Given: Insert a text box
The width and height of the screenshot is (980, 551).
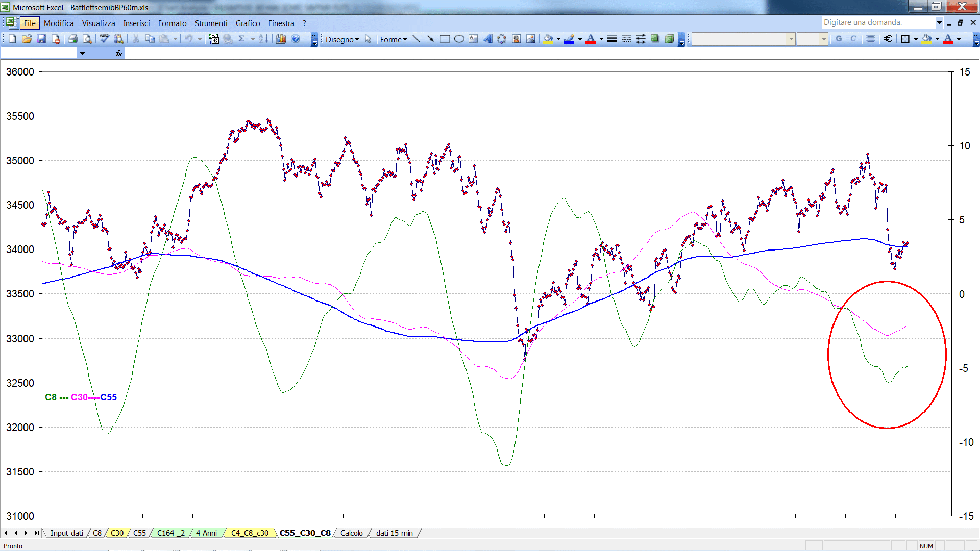Looking at the screenshot, I should (473, 39).
